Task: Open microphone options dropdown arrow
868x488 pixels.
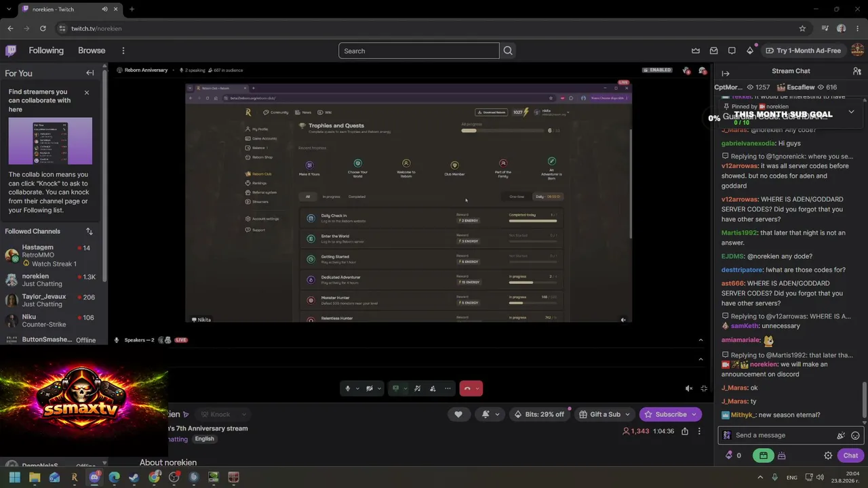Action: pos(357,388)
